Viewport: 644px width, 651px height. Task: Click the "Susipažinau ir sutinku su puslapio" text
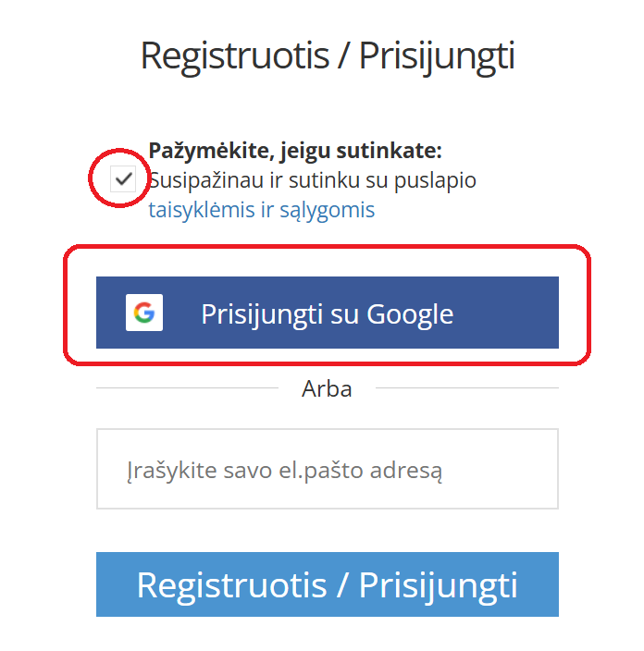coord(313,180)
